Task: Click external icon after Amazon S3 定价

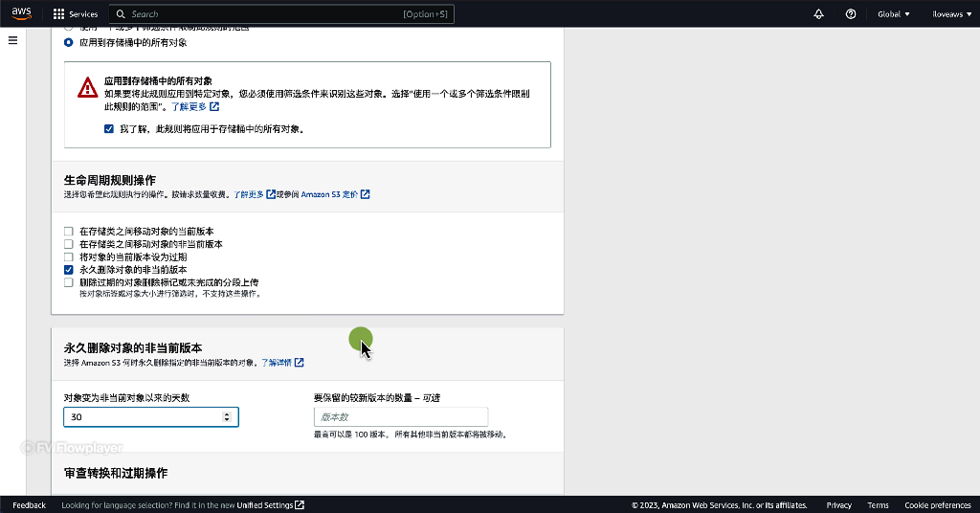Action: (x=365, y=194)
